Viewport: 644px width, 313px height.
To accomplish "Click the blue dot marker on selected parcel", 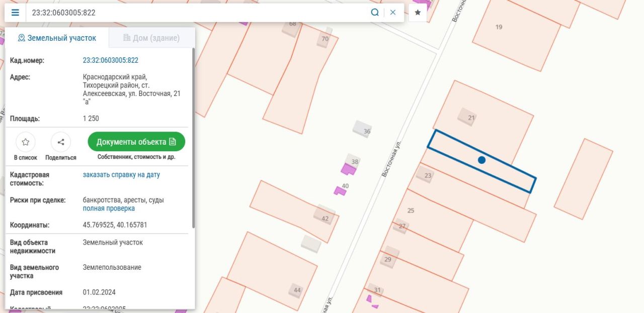I will [481, 160].
